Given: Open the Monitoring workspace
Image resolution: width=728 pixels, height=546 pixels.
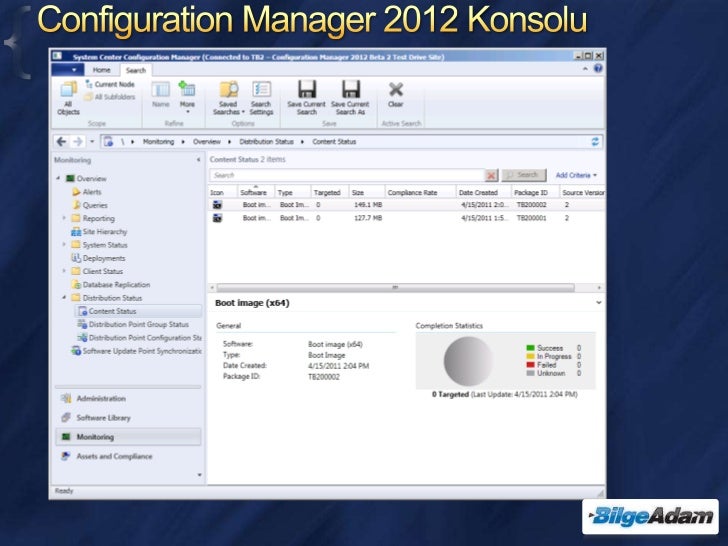Looking at the screenshot, I should [x=128, y=437].
